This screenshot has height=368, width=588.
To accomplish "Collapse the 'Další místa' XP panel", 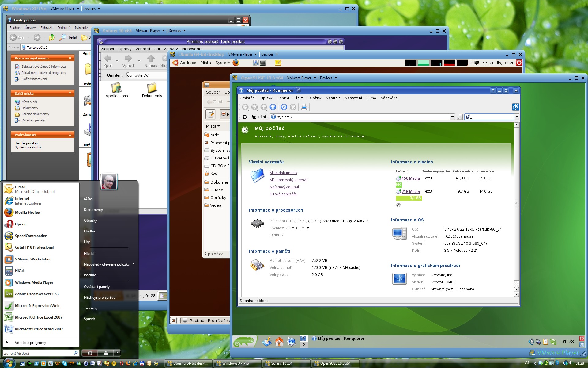I will [70, 93].
